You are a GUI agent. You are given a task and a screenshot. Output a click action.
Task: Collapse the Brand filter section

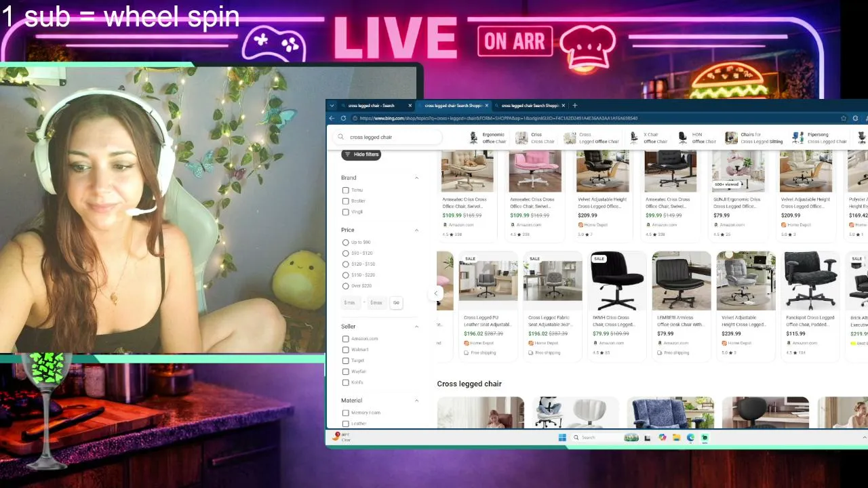point(416,178)
